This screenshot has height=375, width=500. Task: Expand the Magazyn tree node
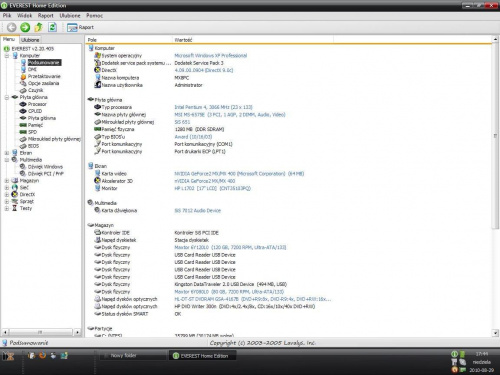(7, 181)
